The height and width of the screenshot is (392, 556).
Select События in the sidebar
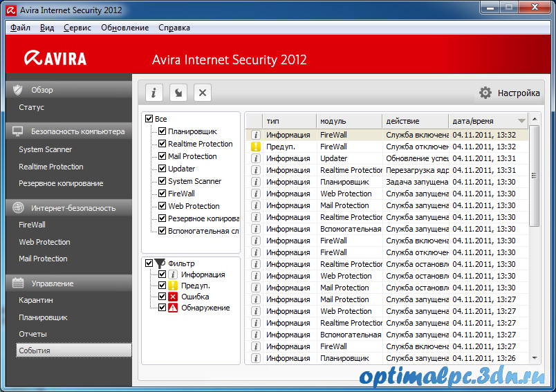point(74,351)
